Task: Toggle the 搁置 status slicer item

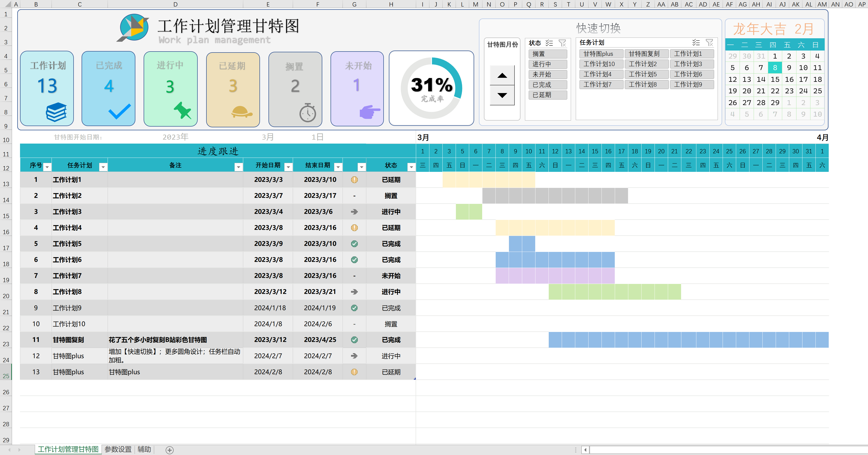Action: coord(547,54)
